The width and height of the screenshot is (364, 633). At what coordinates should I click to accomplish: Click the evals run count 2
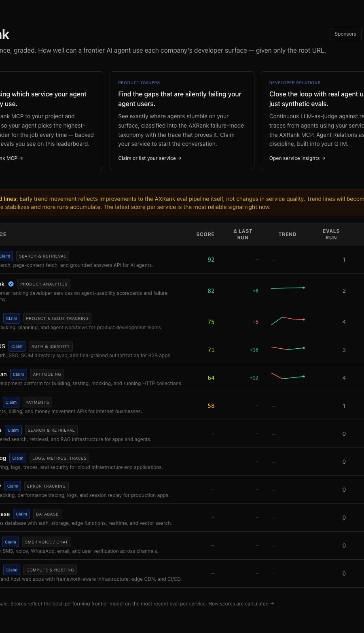[344, 291]
